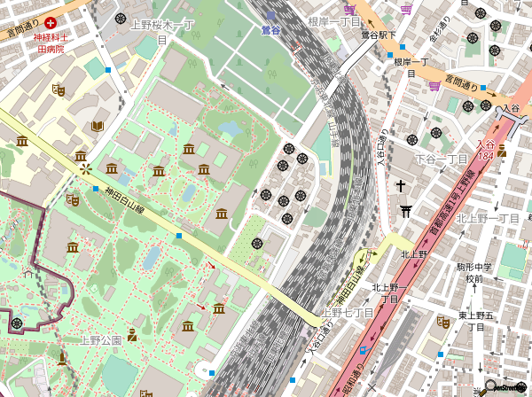Viewport: 532px width, 397px height.
Task: Select the statue icon beside 上野公園 label
Action: click(133, 334)
